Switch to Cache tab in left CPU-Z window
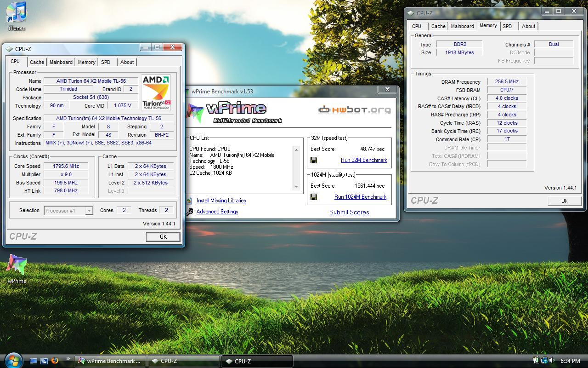This screenshot has width=588, height=368. [x=37, y=63]
